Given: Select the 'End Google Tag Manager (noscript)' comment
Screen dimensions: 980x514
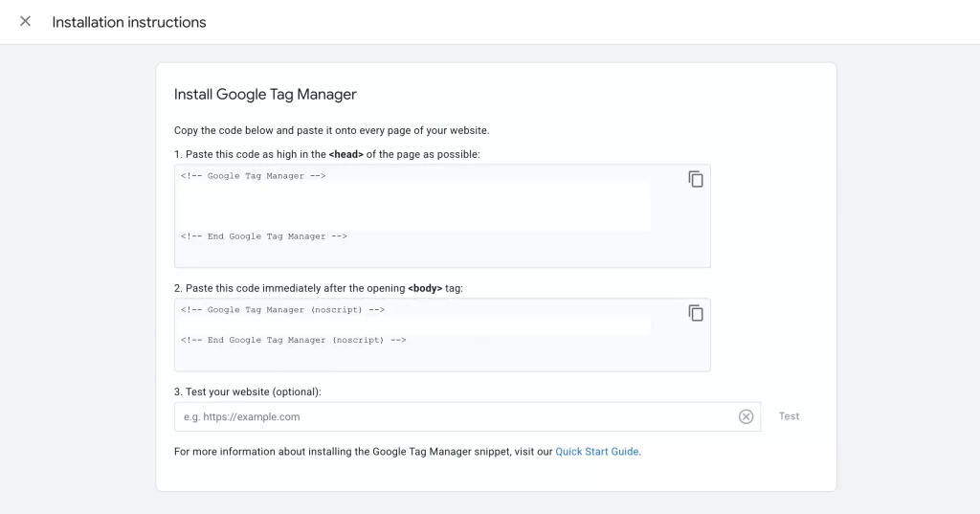Looking at the screenshot, I should click(x=293, y=340).
